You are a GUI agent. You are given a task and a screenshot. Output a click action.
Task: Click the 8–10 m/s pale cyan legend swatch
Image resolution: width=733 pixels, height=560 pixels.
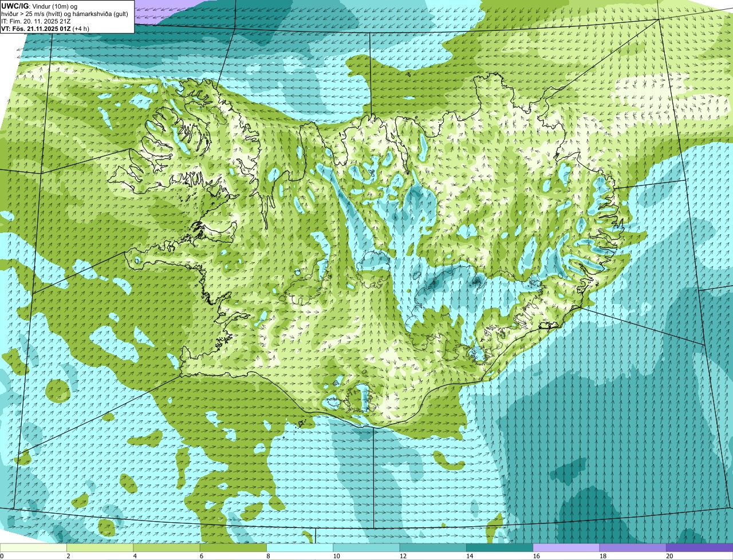[299, 547]
